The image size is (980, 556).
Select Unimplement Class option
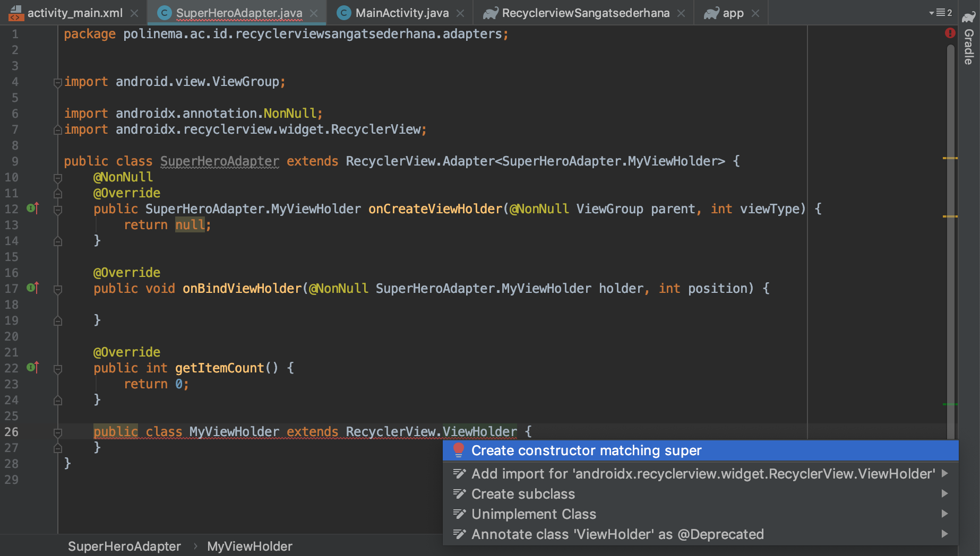700,514
